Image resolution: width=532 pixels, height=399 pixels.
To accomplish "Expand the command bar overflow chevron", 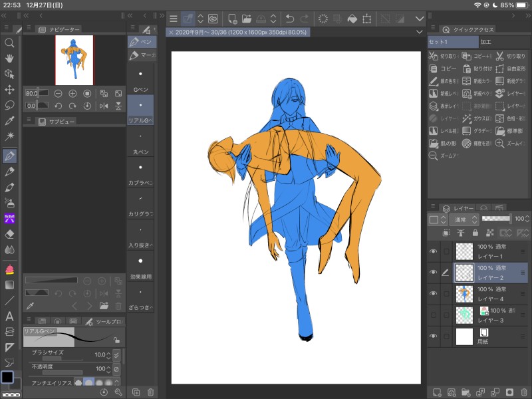I will coord(419,19).
